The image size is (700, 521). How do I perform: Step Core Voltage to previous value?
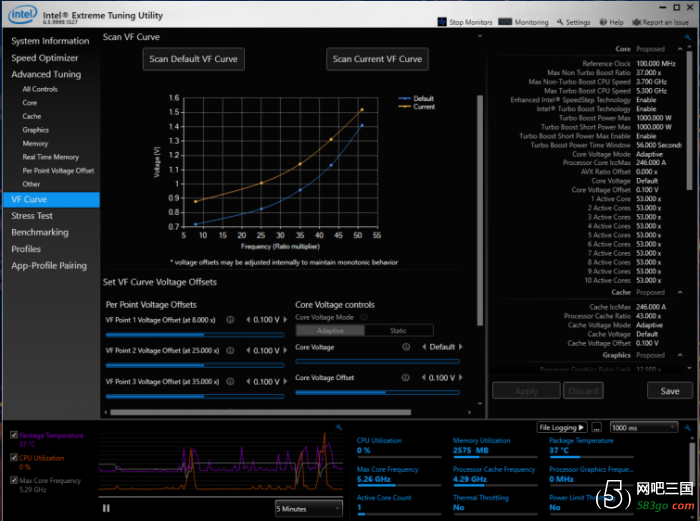pyautogui.click(x=424, y=347)
